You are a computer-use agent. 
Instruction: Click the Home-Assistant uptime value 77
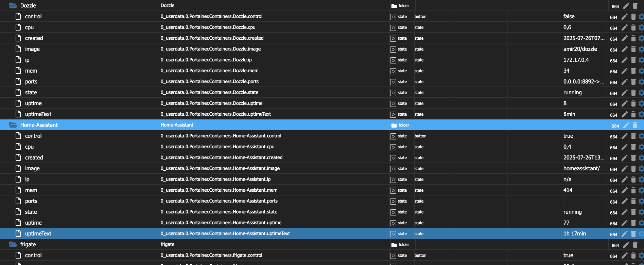coord(567,223)
